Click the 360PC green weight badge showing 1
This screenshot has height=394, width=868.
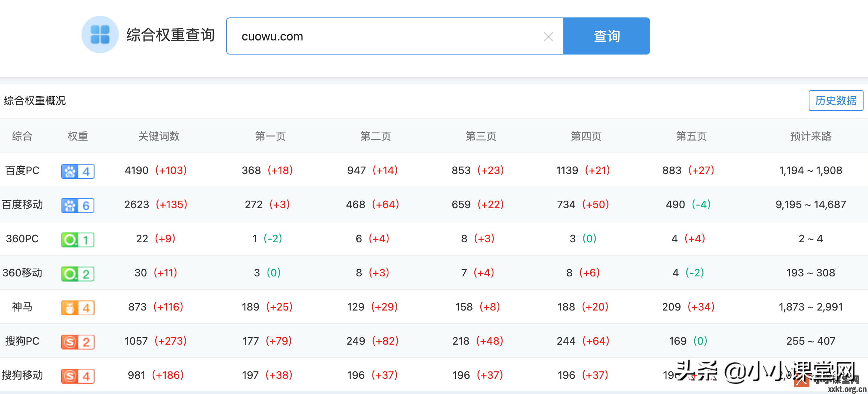77,239
